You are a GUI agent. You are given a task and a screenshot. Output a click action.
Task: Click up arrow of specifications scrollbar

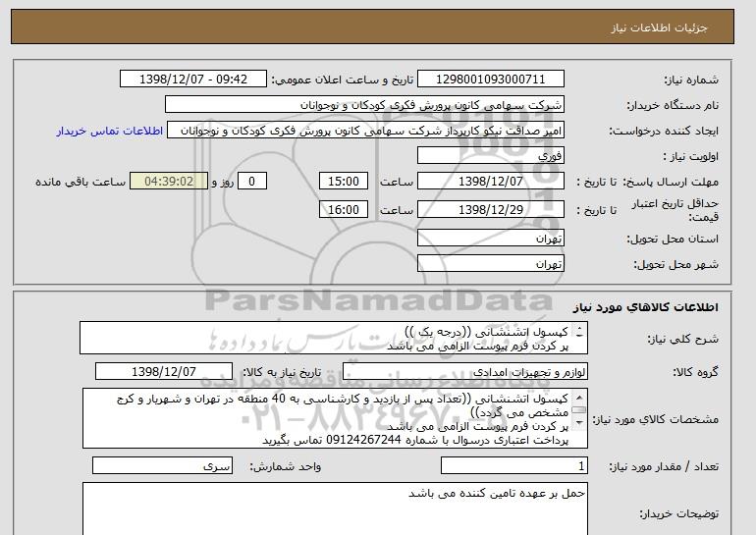click(578, 398)
